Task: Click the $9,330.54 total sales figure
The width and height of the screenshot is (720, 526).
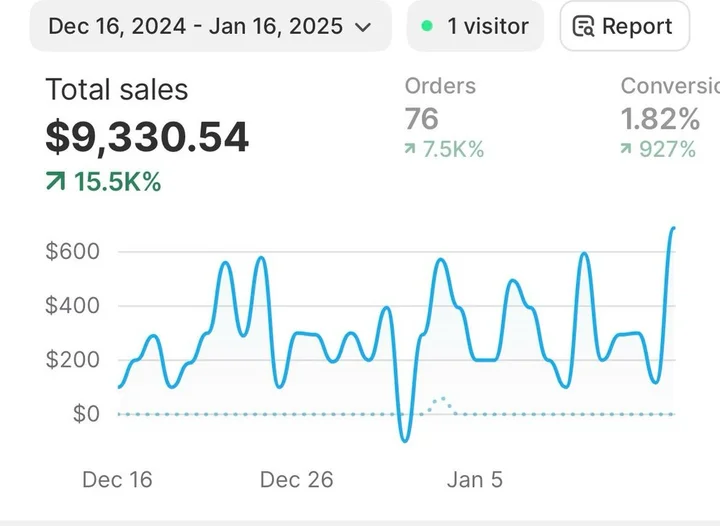Action: pyautogui.click(x=147, y=137)
